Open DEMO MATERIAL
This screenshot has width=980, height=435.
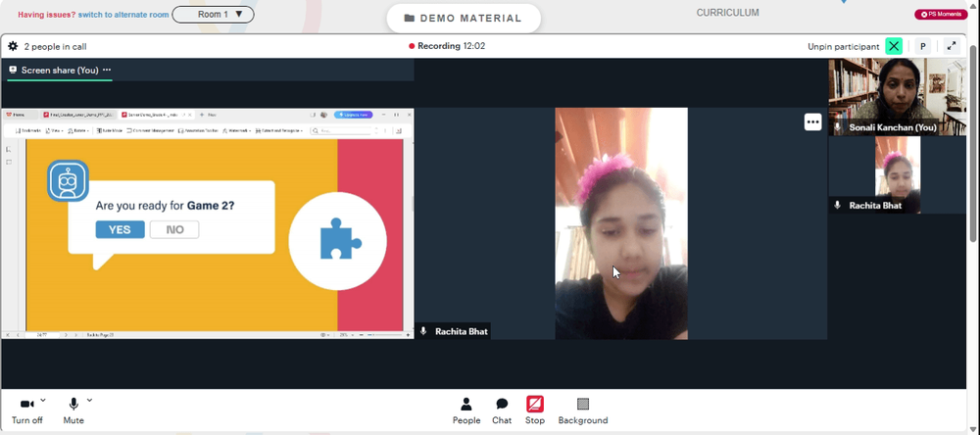click(x=464, y=18)
